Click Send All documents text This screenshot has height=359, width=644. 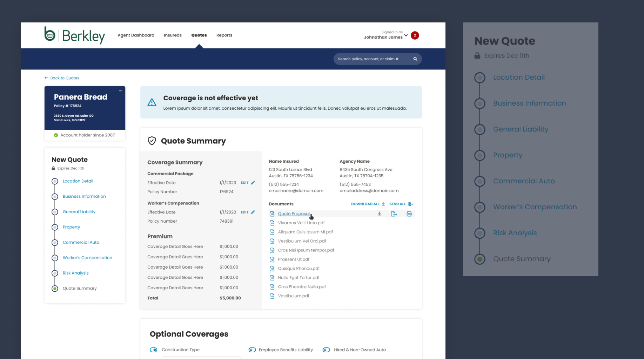[x=397, y=204]
